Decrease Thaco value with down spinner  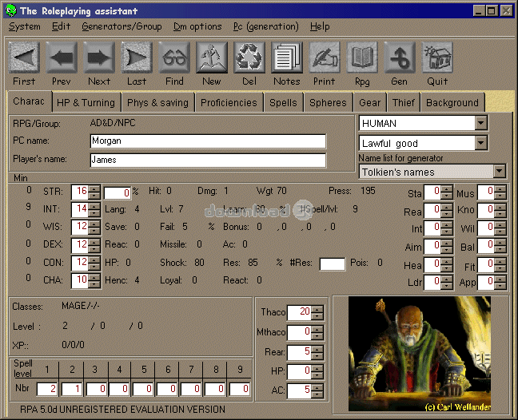(317, 316)
